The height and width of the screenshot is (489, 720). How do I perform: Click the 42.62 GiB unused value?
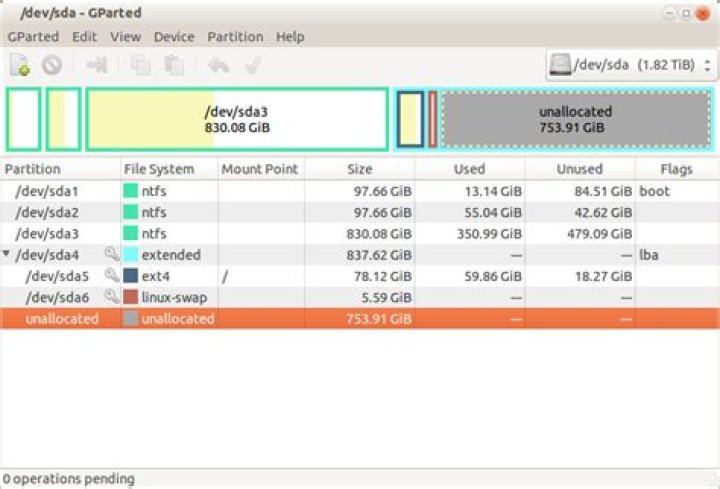pyautogui.click(x=603, y=212)
